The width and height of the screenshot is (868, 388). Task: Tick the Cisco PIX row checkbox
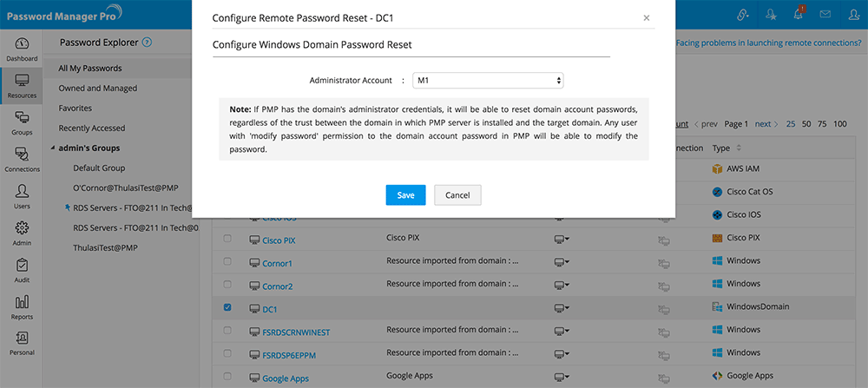tap(227, 239)
